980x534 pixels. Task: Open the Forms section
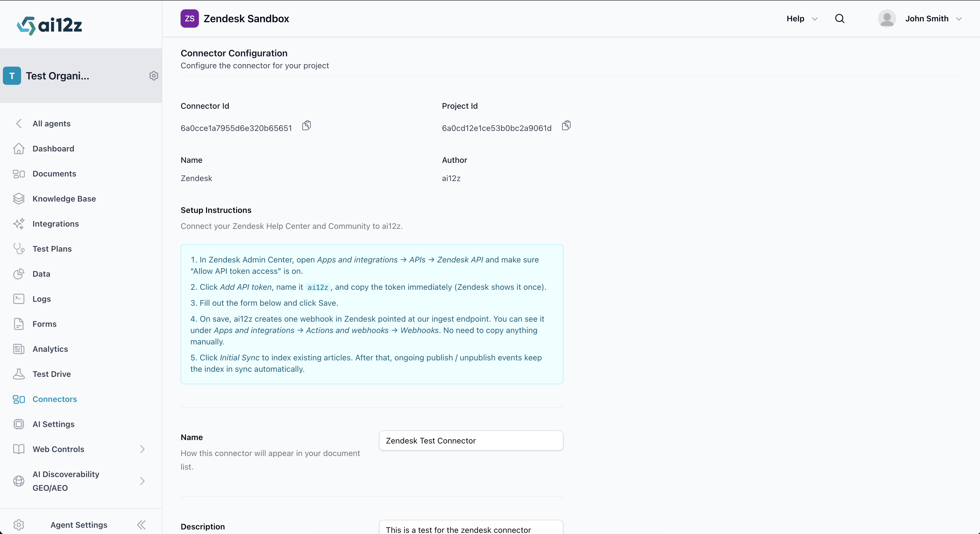pos(44,324)
